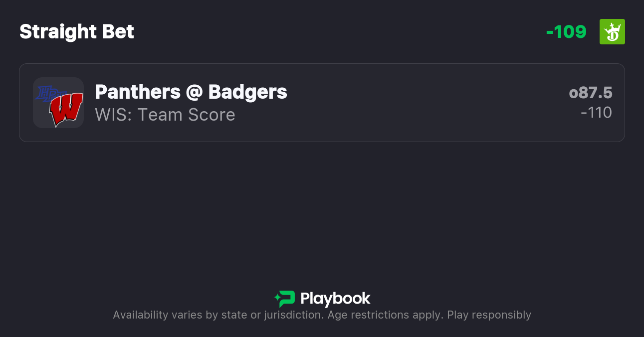Click the -110 odds under the line
The width and height of the screenshot is (644, 337).
point(596,113)
